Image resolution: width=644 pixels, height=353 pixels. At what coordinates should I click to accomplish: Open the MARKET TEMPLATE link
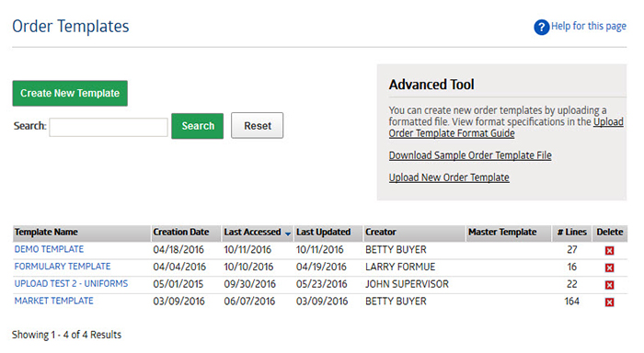pyautogui.click(x=53, y=301)
